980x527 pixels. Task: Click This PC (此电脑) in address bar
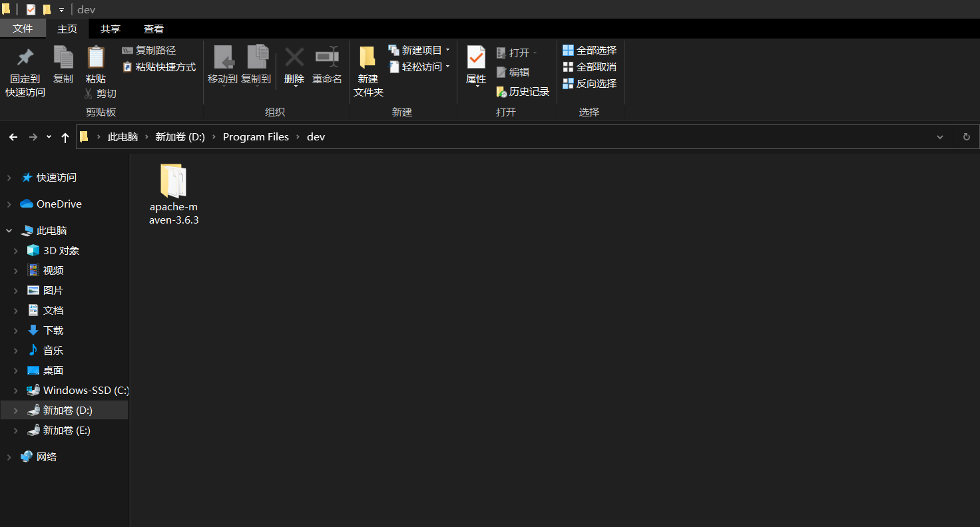(x=122, y=137)
